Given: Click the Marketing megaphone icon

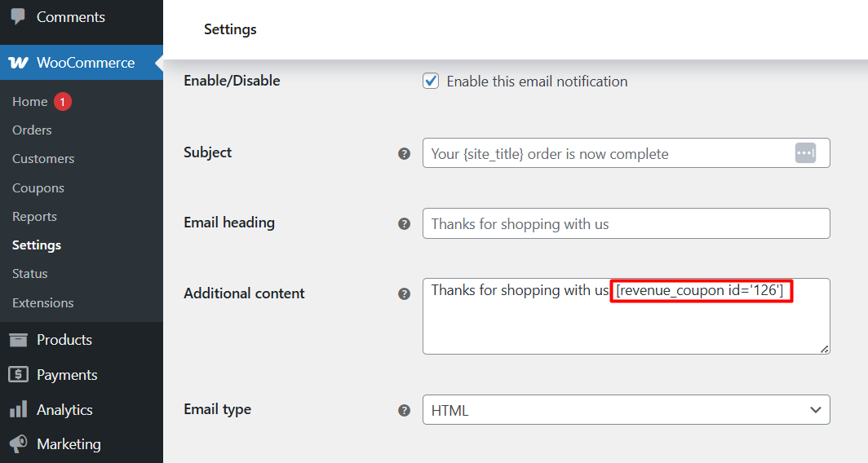Looking at the screenshot, I should click(18, 443).
